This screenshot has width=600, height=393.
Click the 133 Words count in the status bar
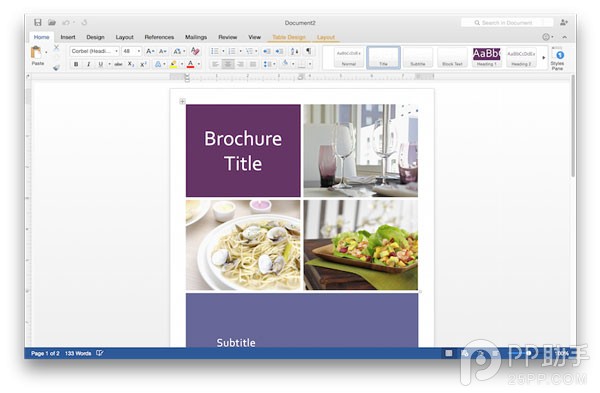pos(78,353)
